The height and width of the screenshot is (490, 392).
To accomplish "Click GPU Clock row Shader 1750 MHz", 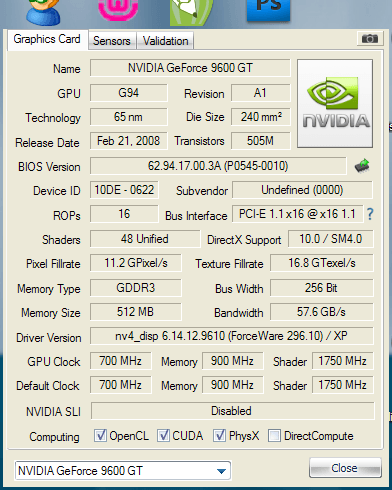I will click(343, 361).
